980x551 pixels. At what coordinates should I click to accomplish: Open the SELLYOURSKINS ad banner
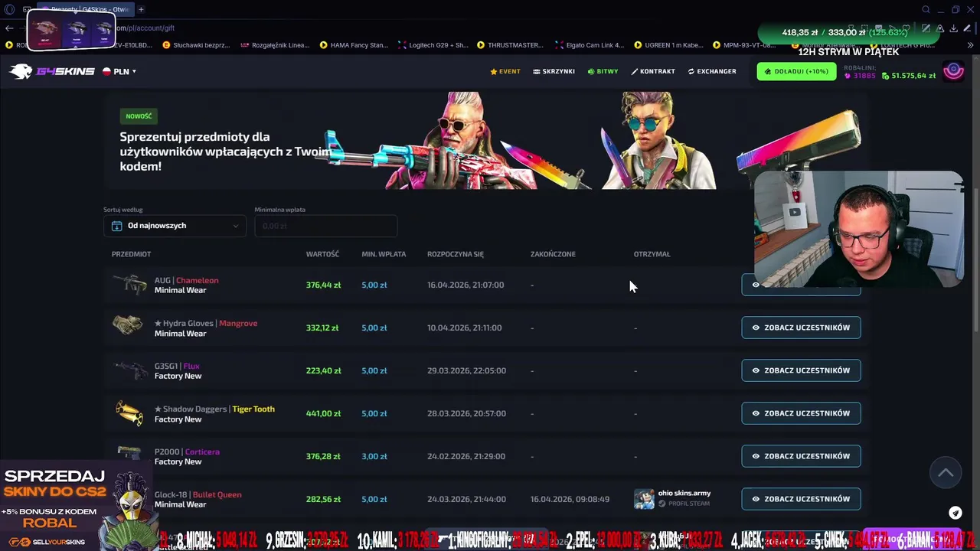[x=77, y=505]
